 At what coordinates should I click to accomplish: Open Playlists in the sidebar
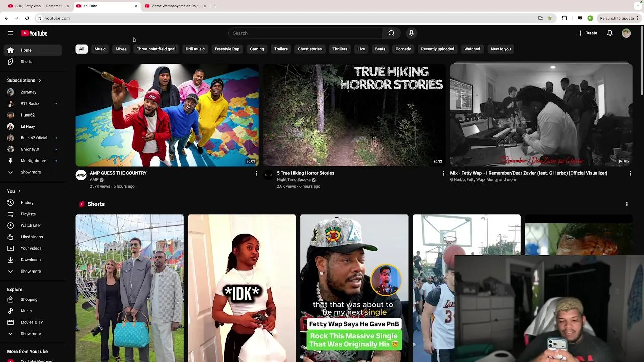point(33,214)
